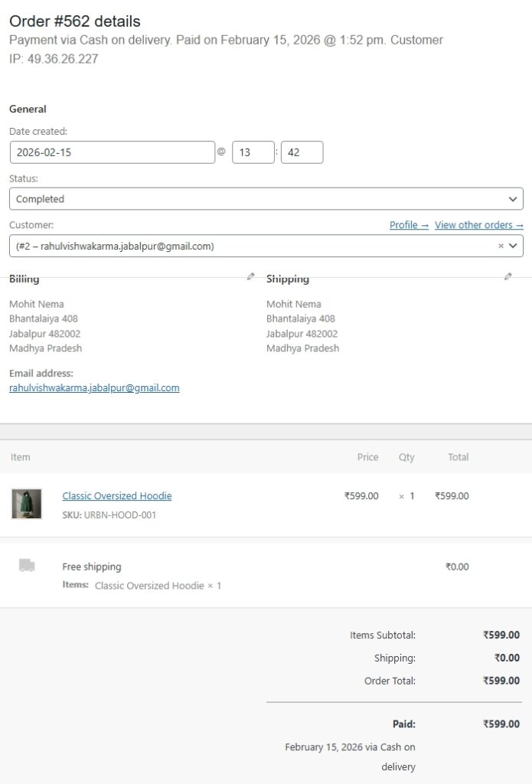532x784 pixels.
Task: Click the free shipping truck icon
Action: tap(27, 566)
